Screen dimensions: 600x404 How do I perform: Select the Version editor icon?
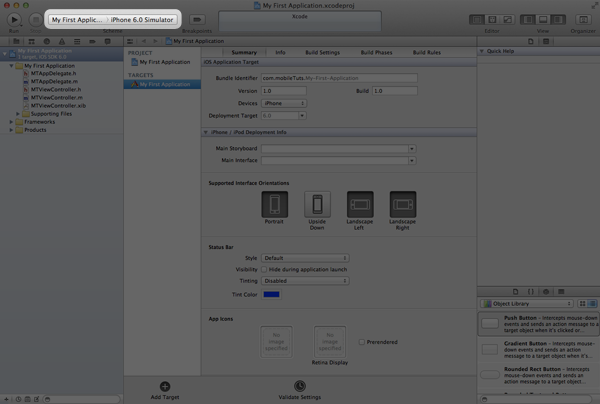[507, 20]
